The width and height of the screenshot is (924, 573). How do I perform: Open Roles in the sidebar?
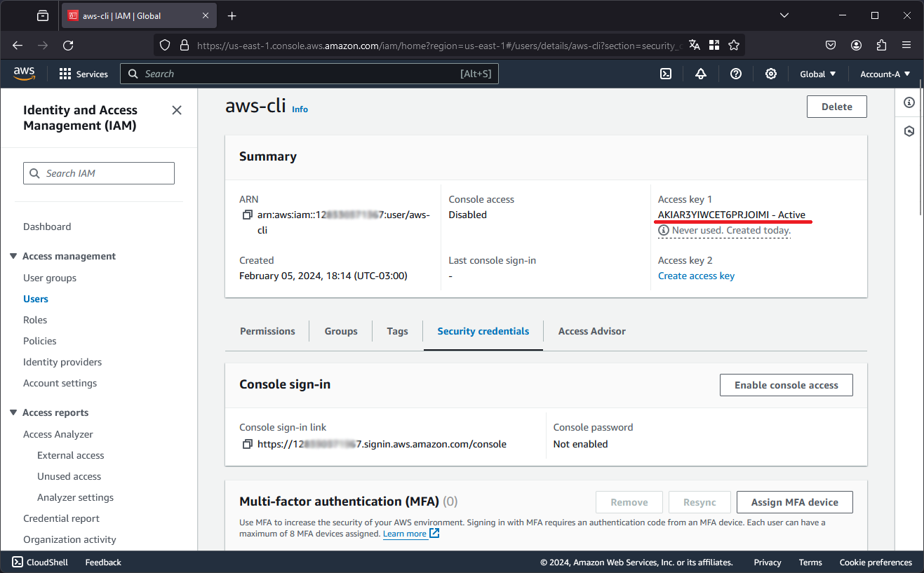[x=35, y=320]
